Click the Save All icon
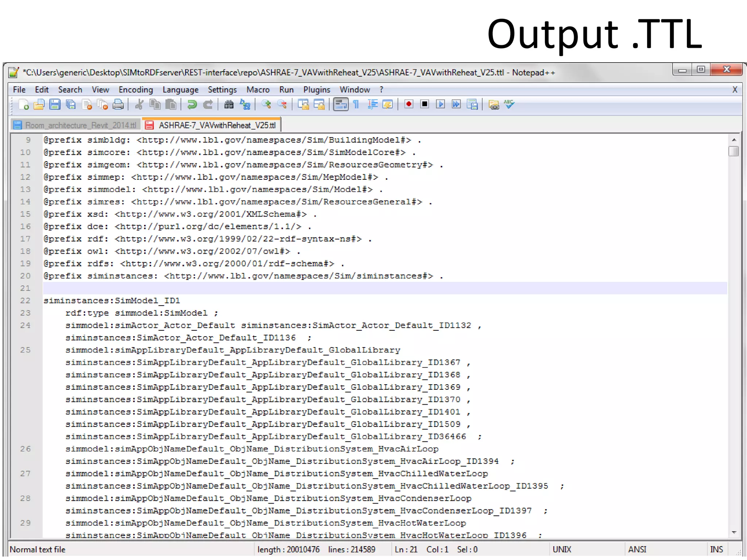 pyautogui.click(x=71, y=105)
